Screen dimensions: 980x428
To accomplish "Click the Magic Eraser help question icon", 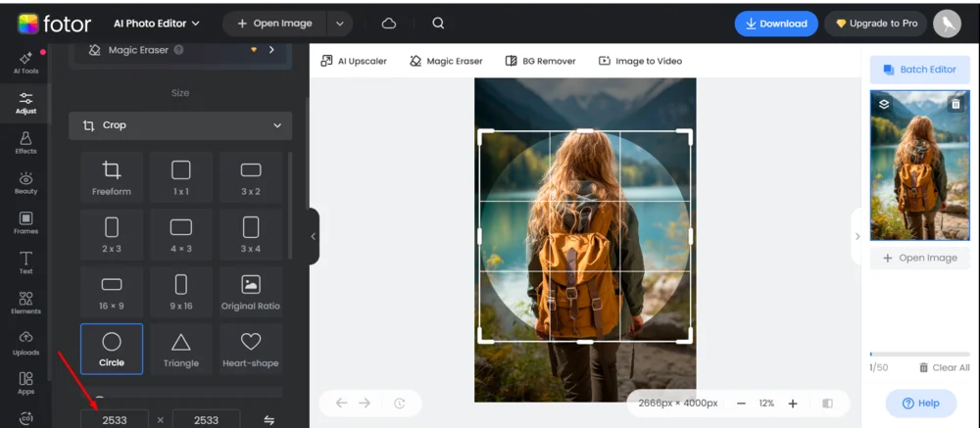I will coord(178,49).
